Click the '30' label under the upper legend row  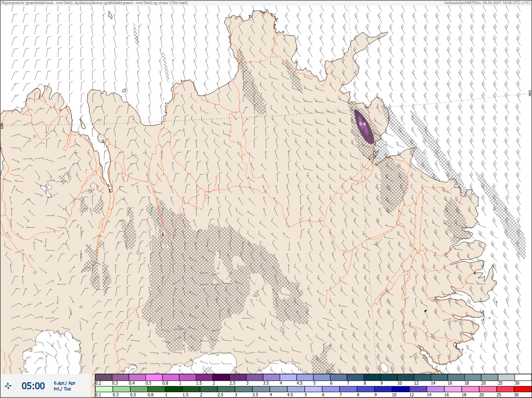tap(517, 383)
